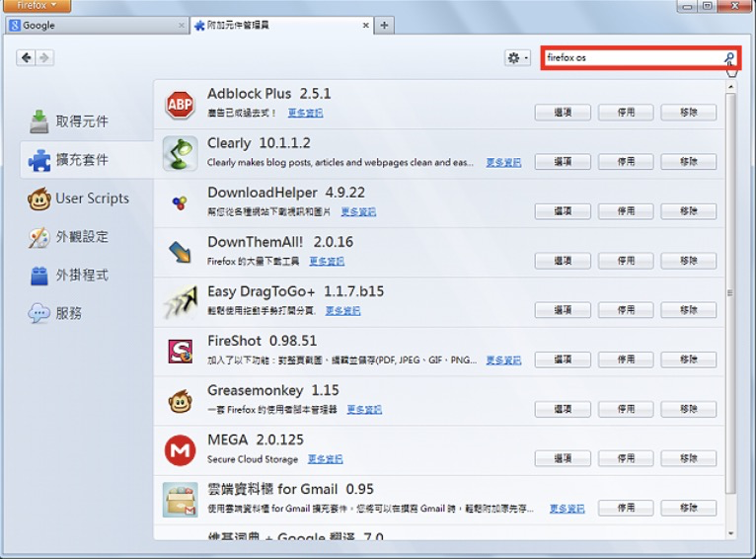Disable Adblock Plus with 停用 button
The image size is (756, 559).
pyautogui.click(x=626, y=113)
